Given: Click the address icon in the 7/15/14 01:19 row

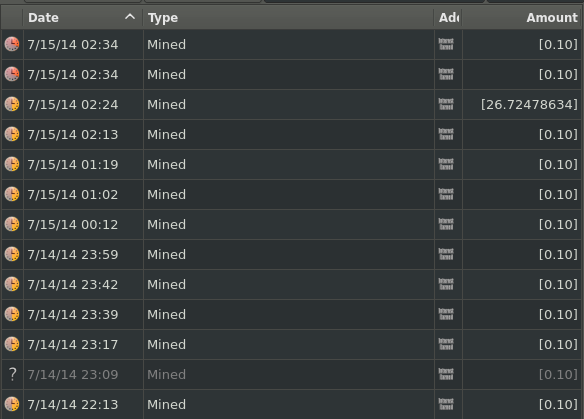Looking at the screenshot, I should click(446, 164).
